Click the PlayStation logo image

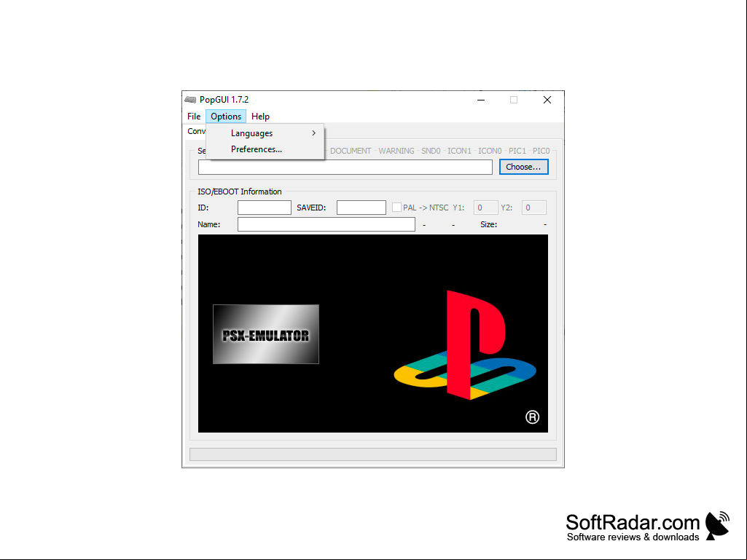point(465,344)
